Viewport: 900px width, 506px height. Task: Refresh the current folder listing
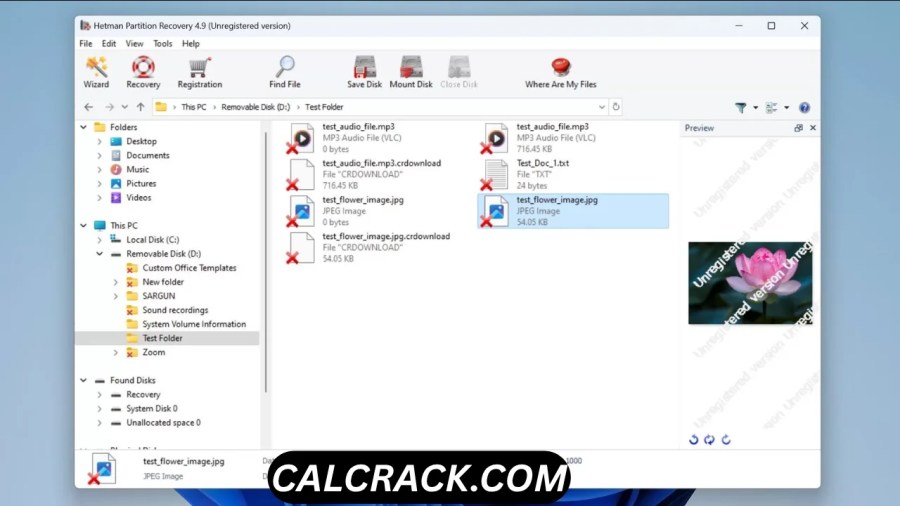(x=616, y=107)
